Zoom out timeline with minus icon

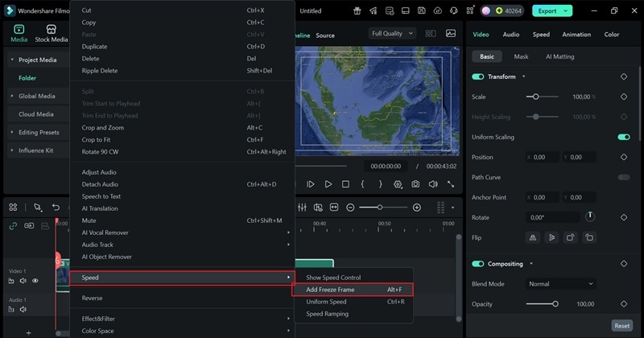point(350,208)
